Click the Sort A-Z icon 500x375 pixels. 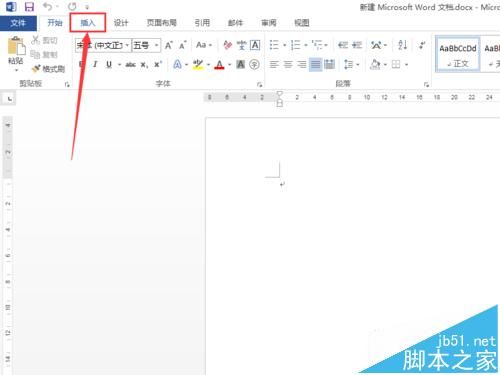pos(403,45)
